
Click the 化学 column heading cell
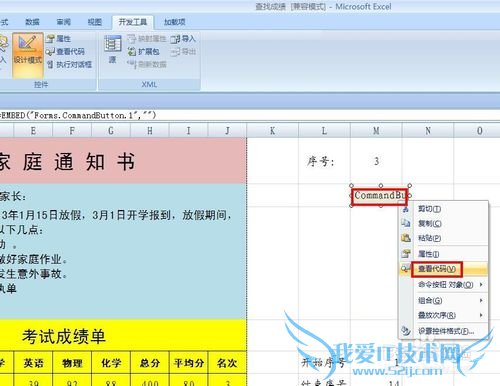[x=111, y=363]
